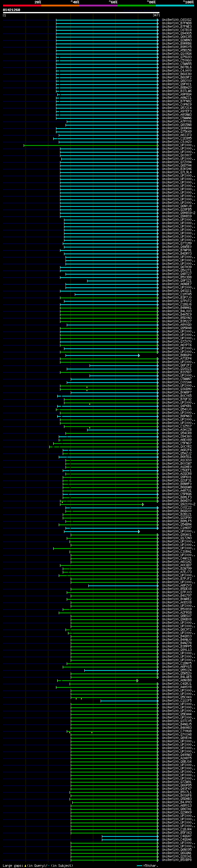Screen dimensions: 197x868
Task: Select hit label UniRef100_Q7ZV94
Action: pos(176,162)
